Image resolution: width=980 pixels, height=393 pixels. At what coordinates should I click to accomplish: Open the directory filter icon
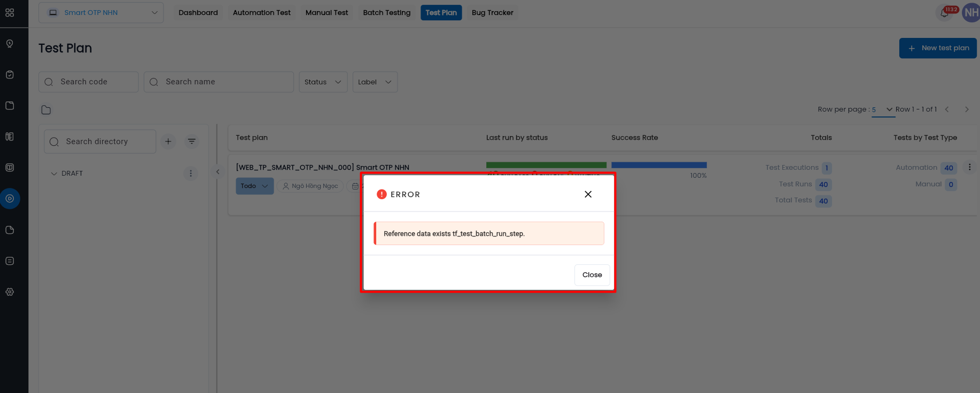tap(191, 142)
